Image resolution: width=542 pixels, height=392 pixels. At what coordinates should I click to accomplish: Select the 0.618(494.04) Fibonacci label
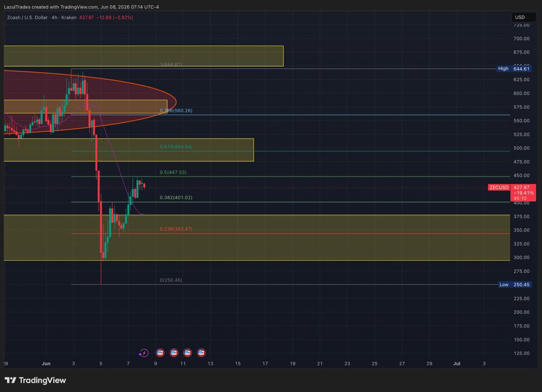pyautogui.click(x=176, y=147)
